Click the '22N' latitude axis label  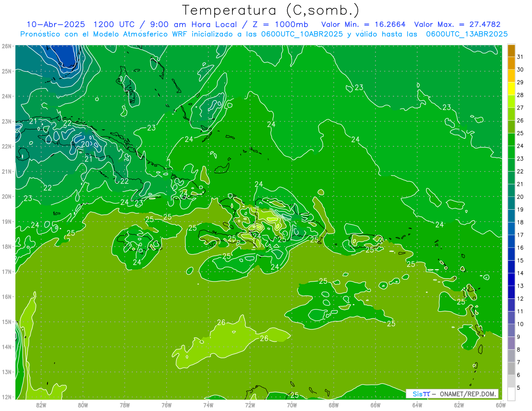coord(6,146)
